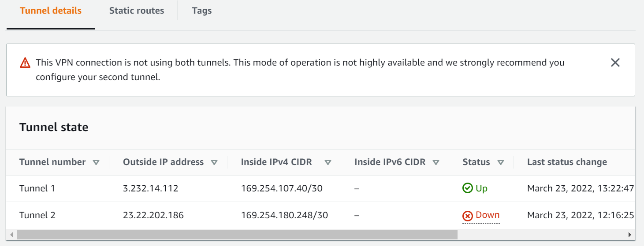The width and height of the screenshot is (644, 246).
Task: Click the horizontal scrollbar thumb
Action: point(237,235)
